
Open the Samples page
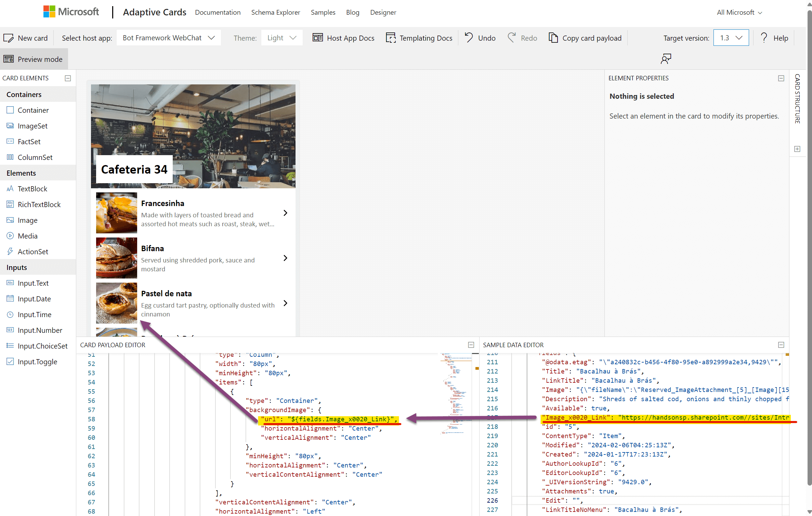click(x=323, y=12)
